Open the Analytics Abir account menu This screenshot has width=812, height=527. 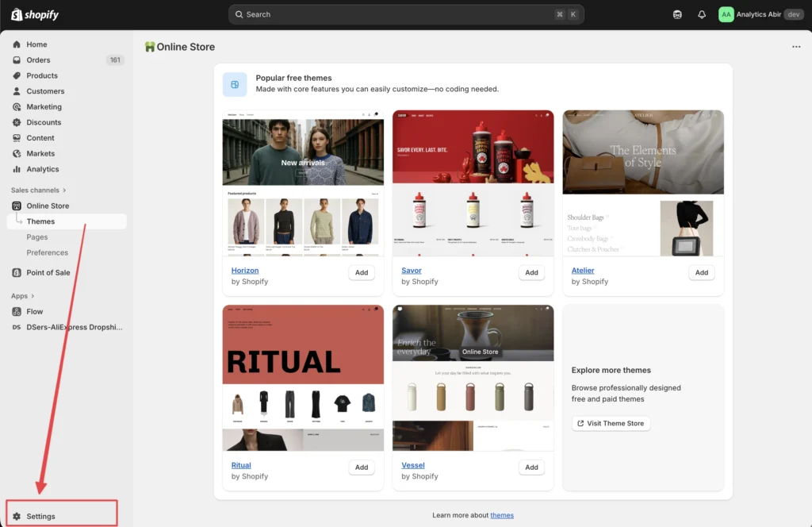coord(760,14)
